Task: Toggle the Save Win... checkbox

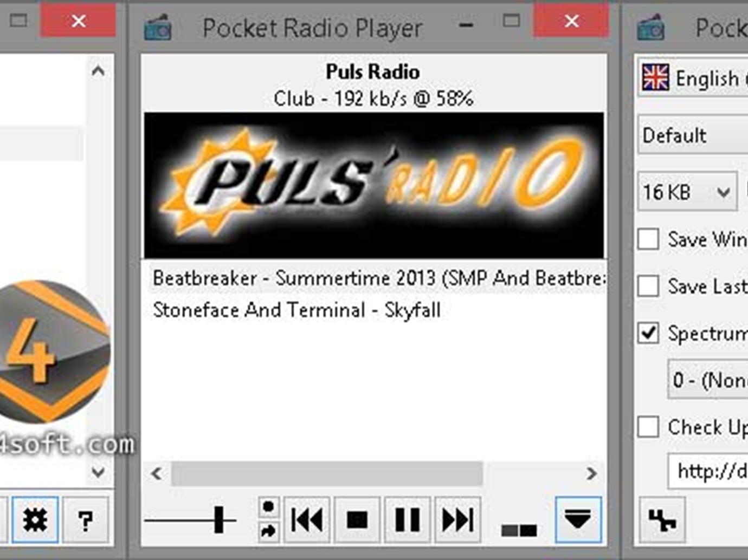Action: 648,239
